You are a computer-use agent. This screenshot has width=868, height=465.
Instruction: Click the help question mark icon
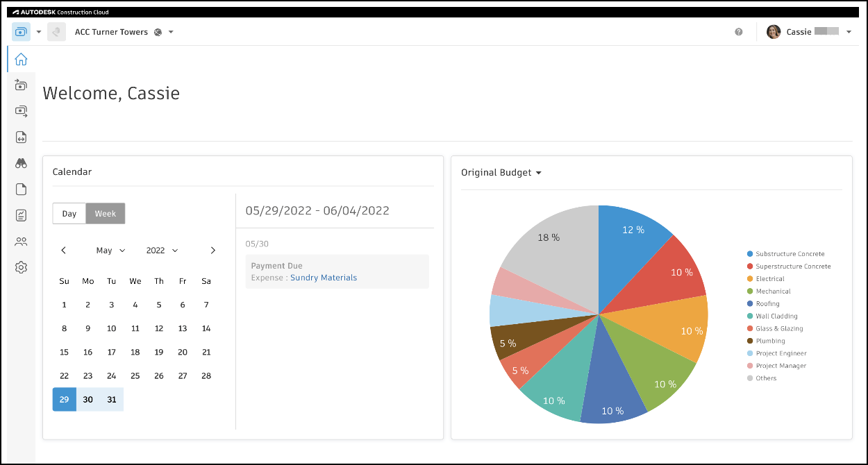[738, 31]
